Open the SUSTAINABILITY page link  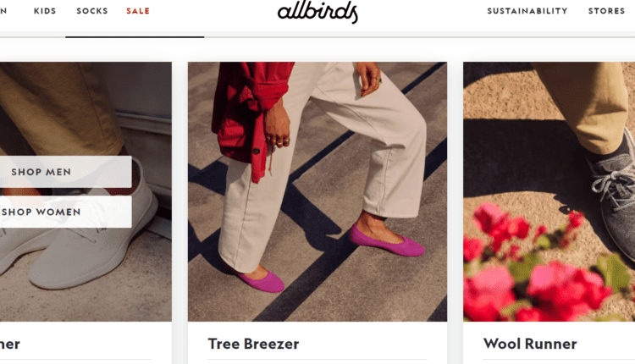527,11
